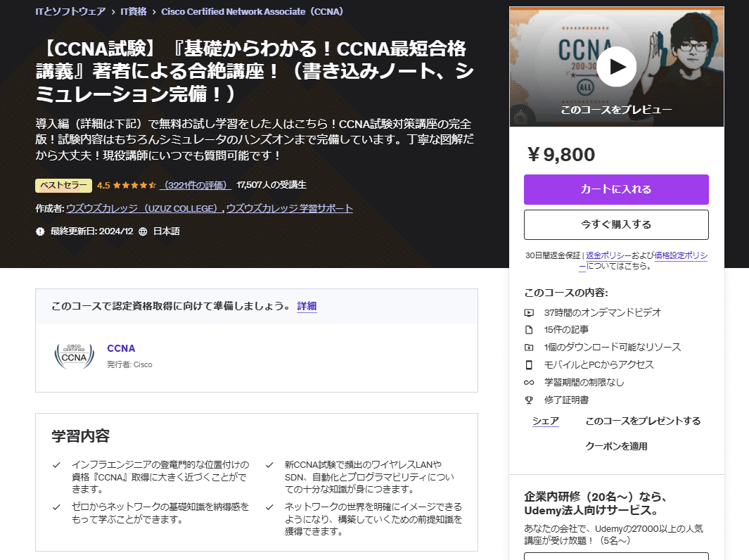This screenshot has height=560, width=749.
Task: Open the 3221件の評価 ratings link
Action: tap(196, 186)
